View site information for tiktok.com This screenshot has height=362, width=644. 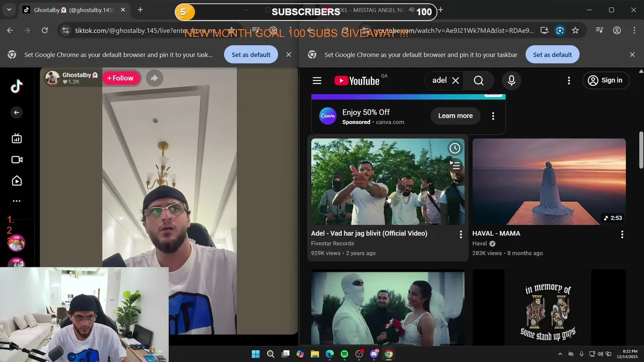pyautogui.click(x=65, y=31)
